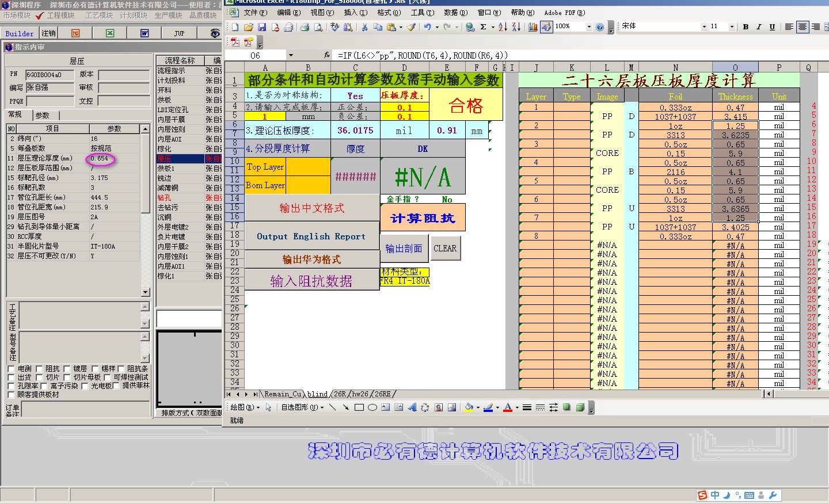Center-align the cell text
This screenshot has width=829, height=504.
coord(803,26)
